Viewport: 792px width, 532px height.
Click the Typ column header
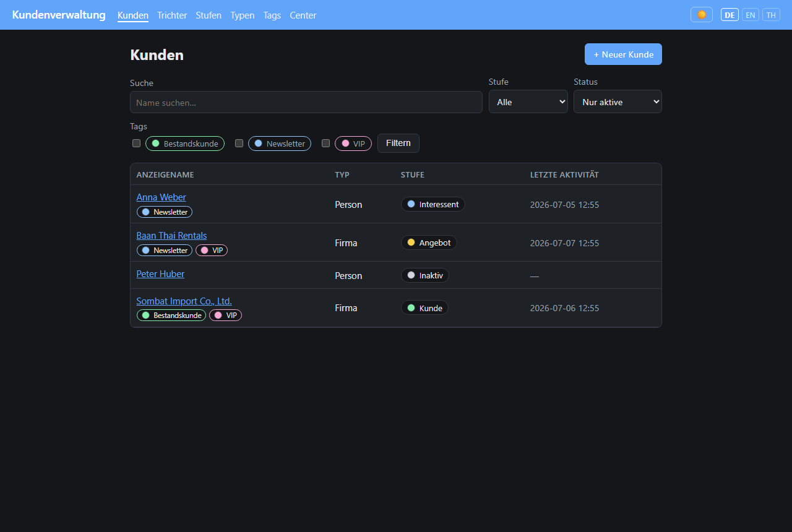(x=342, y=175)
